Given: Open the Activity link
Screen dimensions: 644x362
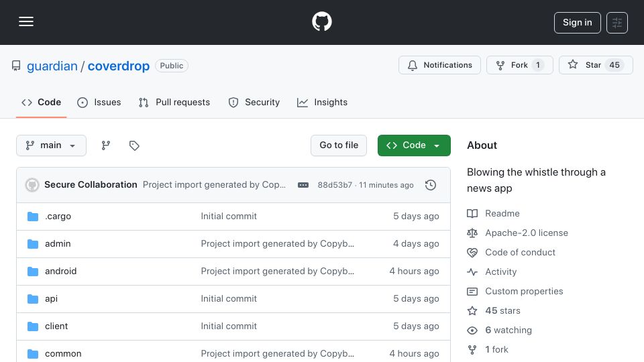Looking at the screenshot, I should pyautogui.click(x=500, y=271).
